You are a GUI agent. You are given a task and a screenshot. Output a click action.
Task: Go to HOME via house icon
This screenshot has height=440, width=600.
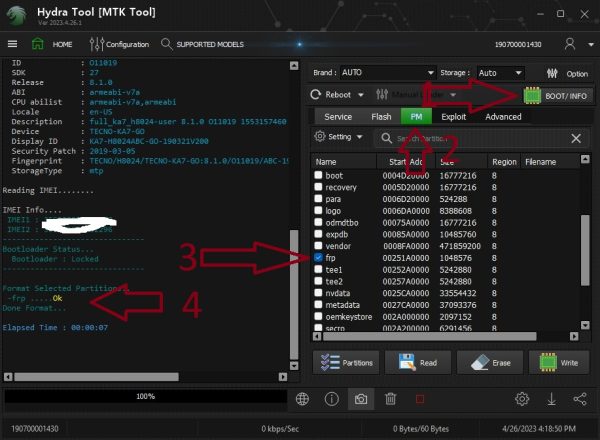[x=38, y=44]
